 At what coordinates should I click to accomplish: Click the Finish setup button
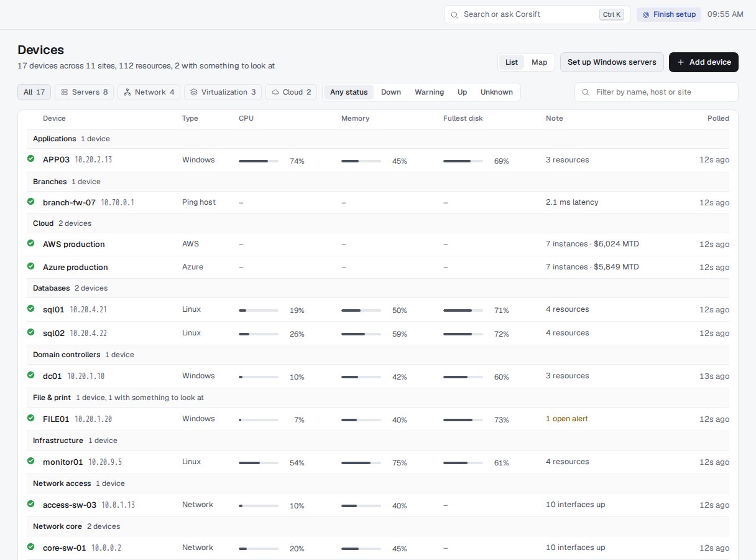[669, 14]
